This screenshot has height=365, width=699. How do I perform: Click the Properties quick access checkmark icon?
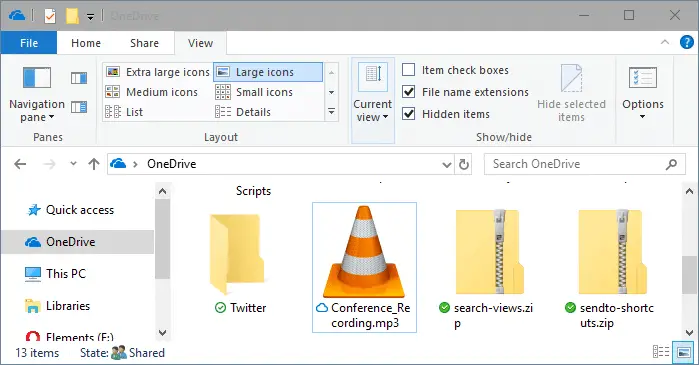pyautogui.click(x=50, y=16)
